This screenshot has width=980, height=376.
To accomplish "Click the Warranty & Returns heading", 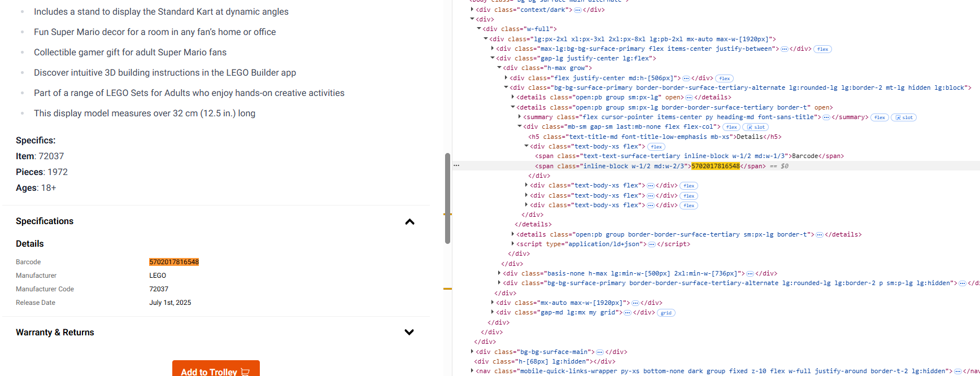I will coord(55,333).
